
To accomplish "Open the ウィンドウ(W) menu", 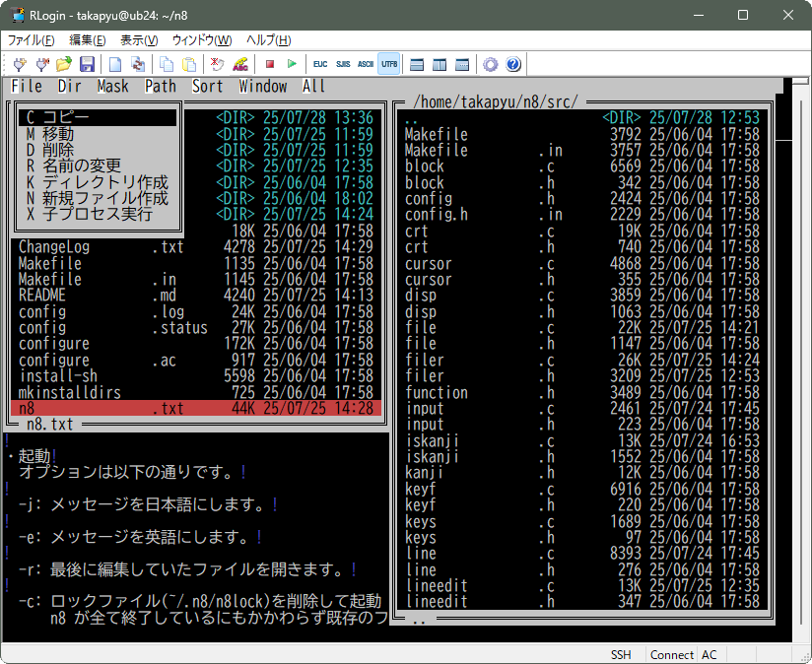I will 202,40.
